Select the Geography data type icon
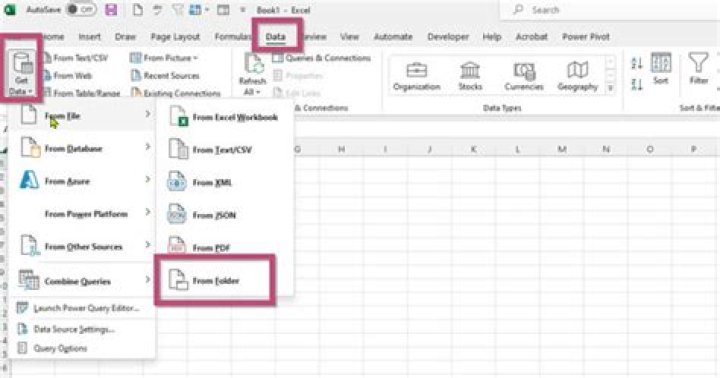This screenshot has height=378, width=720. click(x=577, y=76)
